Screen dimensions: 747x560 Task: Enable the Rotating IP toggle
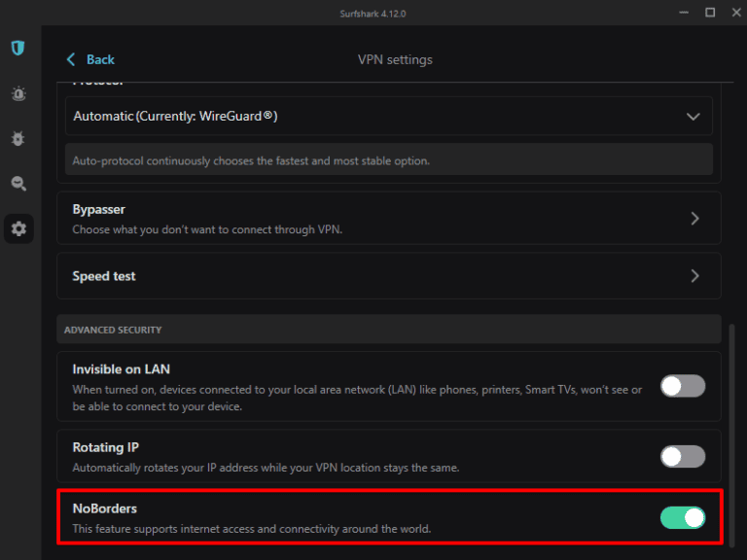(x=683, y=457)
